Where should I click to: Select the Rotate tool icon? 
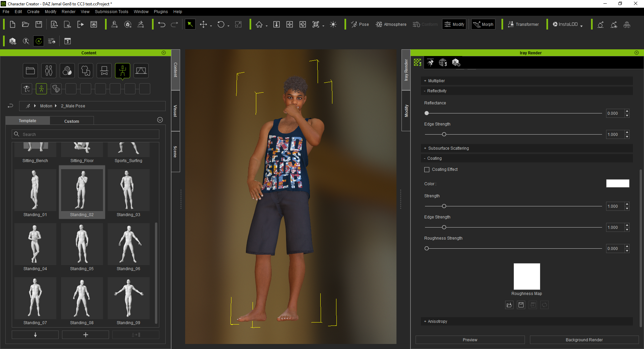(x=221, y=24)
